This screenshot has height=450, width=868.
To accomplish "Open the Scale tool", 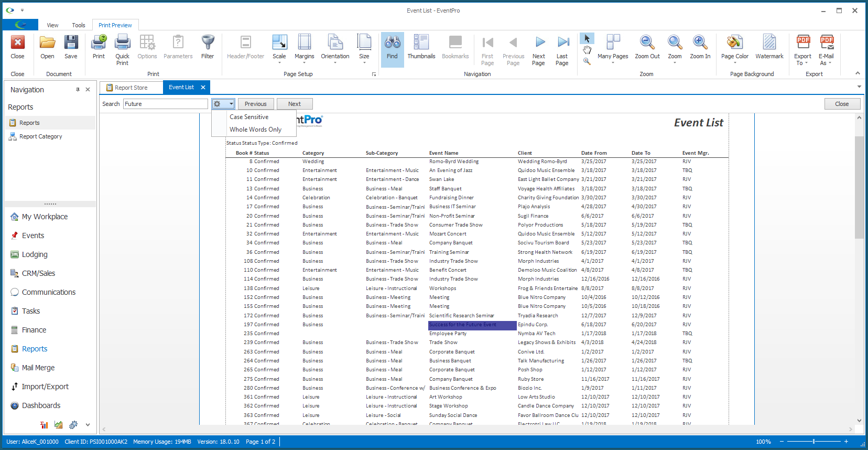I will click(x=279, y=50).
